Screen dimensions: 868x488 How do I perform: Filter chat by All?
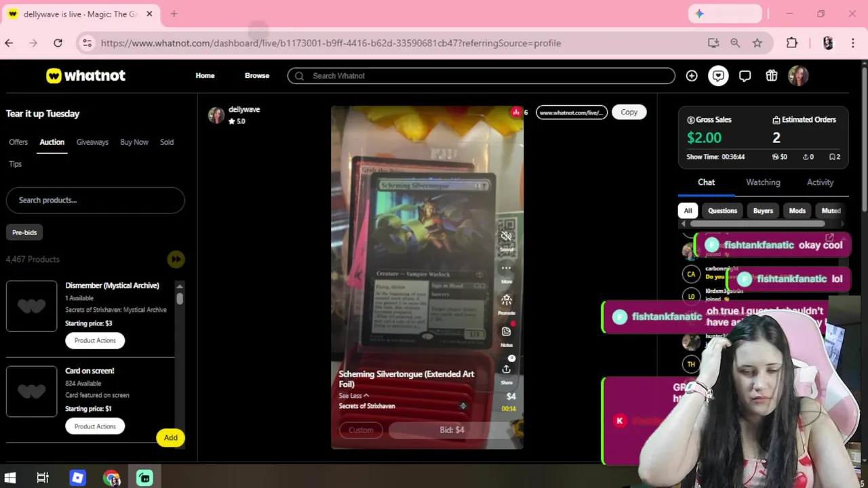688,211
